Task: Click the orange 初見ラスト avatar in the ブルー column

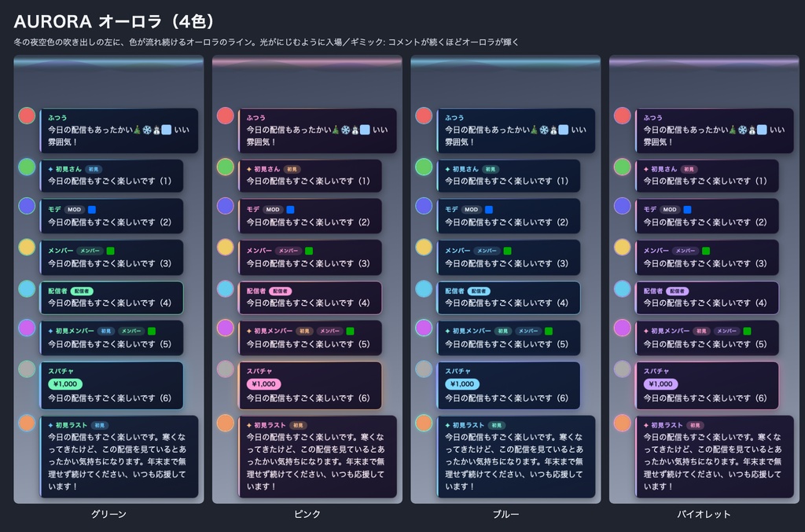Action: point(424,423)
